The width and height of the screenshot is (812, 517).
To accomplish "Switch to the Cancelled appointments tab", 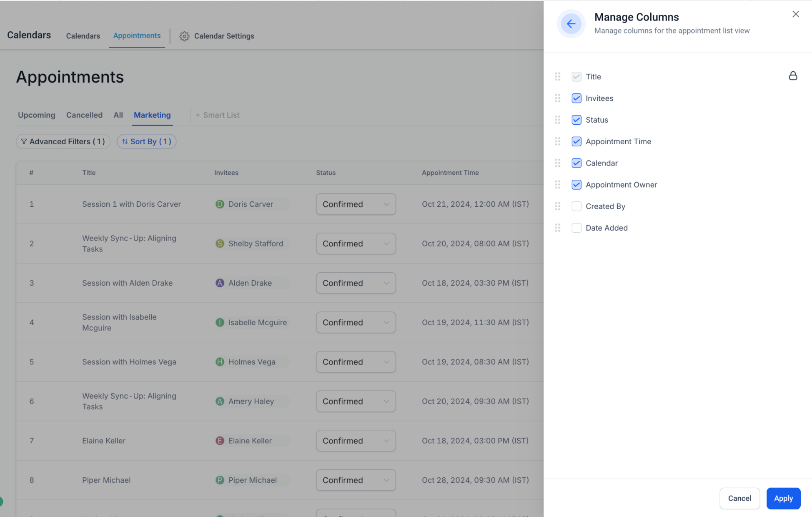I will [x=84, y=115].
